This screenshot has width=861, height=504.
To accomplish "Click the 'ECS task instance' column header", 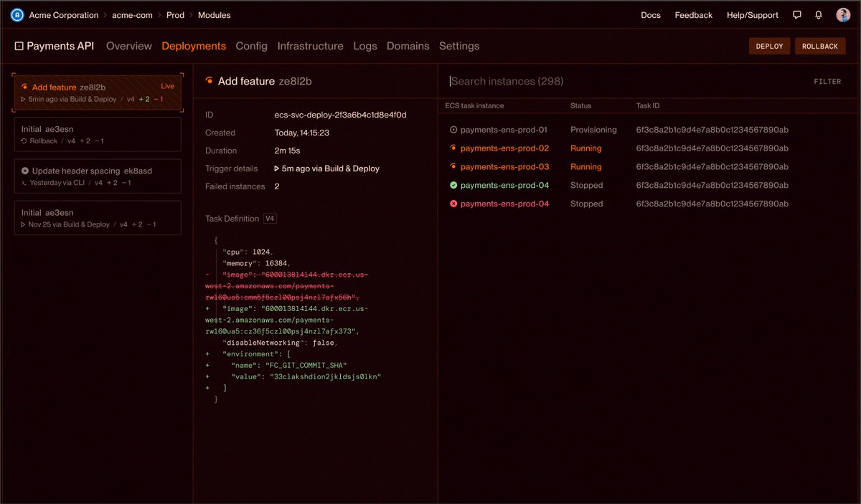I will point(475,105).
